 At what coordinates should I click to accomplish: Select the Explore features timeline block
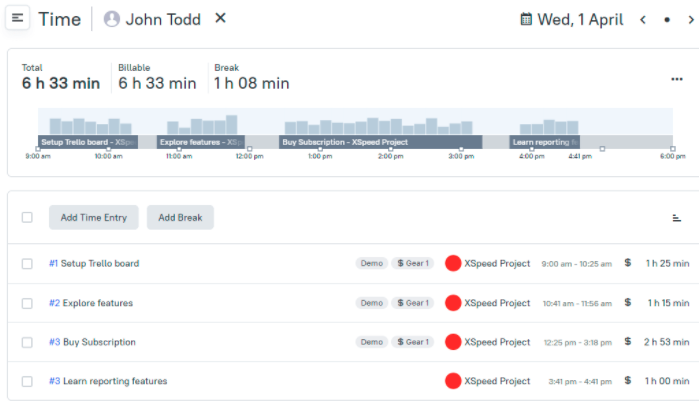pos(201,142)
